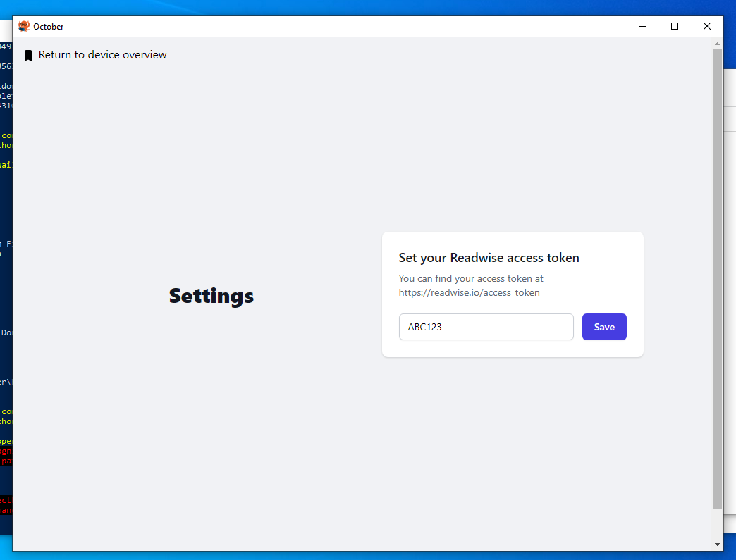Minimize the October window
Screen dimensions: 736x560
pyautogui.click(x=643, y=26)
